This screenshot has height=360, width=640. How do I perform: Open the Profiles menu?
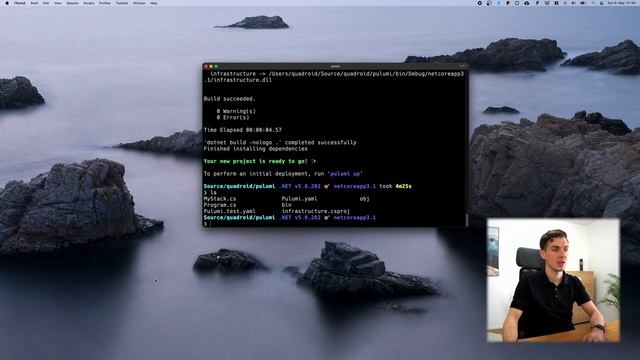[x=105, y=3]
